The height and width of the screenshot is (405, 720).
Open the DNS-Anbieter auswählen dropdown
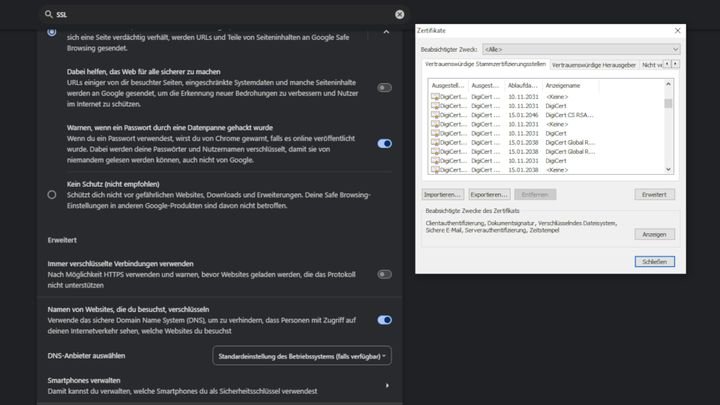[302, 356]
